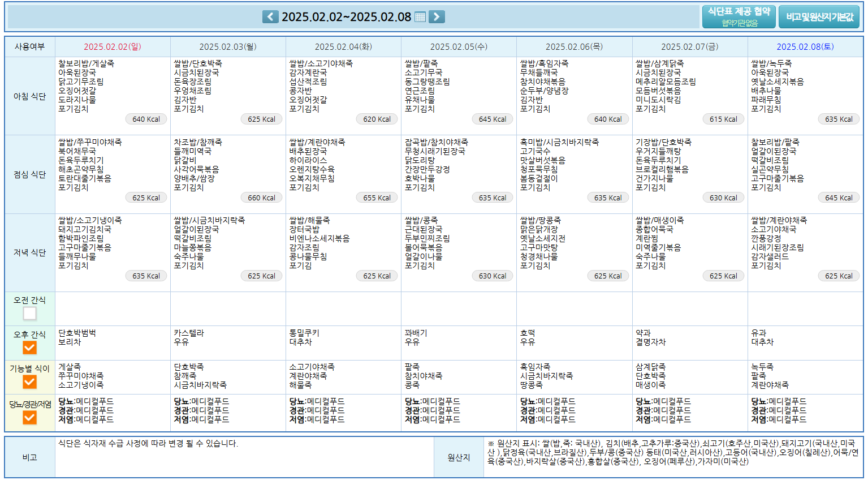
Task: Click the date range 2025.02.02~2025.02.08 text
Action: [x=346, y=17]
